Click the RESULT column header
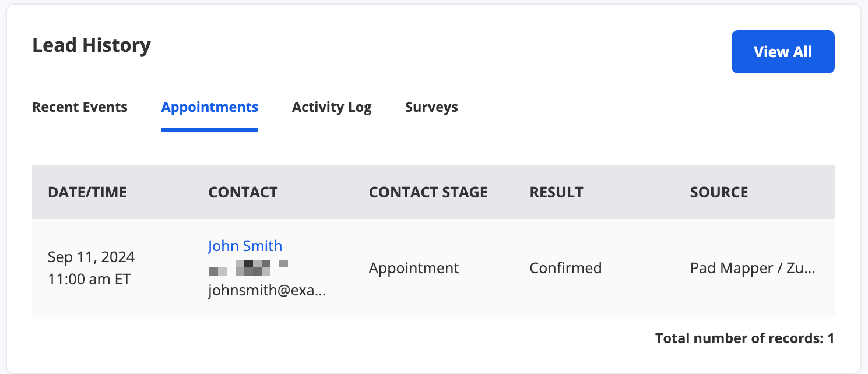The width and height of the screenshot is (868, 374). tap(556, 192)
